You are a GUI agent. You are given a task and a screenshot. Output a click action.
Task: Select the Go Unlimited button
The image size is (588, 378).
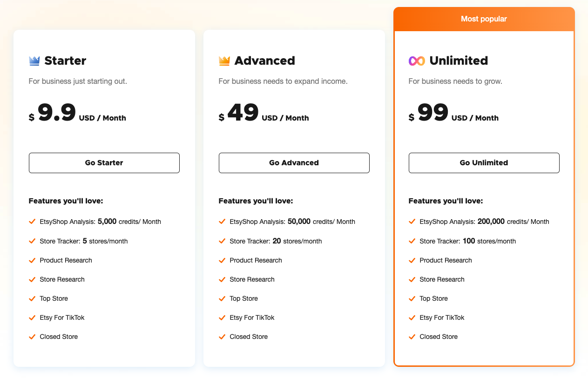484,163
